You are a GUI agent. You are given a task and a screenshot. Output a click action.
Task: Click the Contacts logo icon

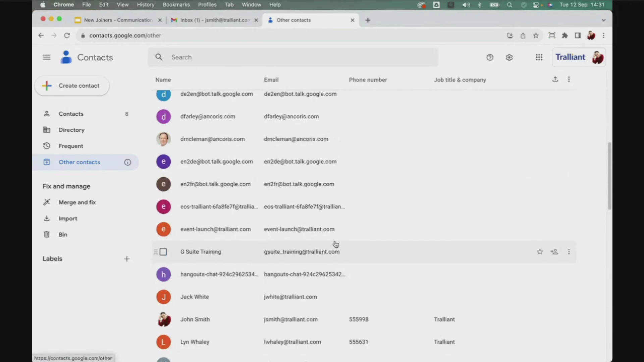(66, 57)
